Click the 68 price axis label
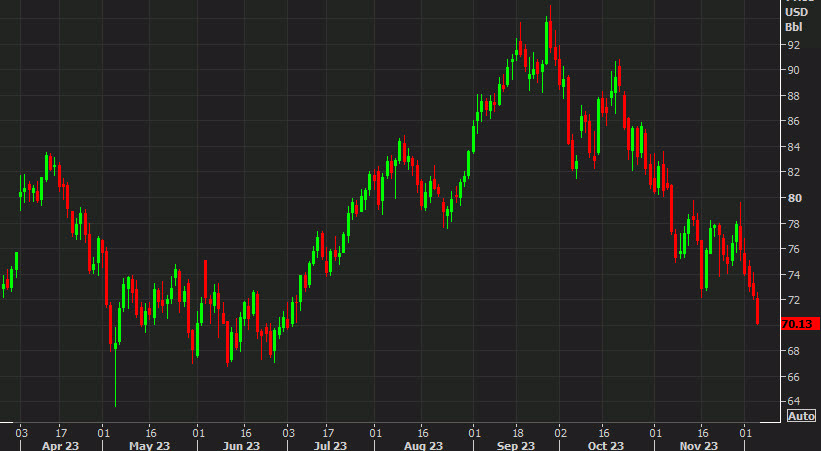The image size is (821, 451). (793, 351)
